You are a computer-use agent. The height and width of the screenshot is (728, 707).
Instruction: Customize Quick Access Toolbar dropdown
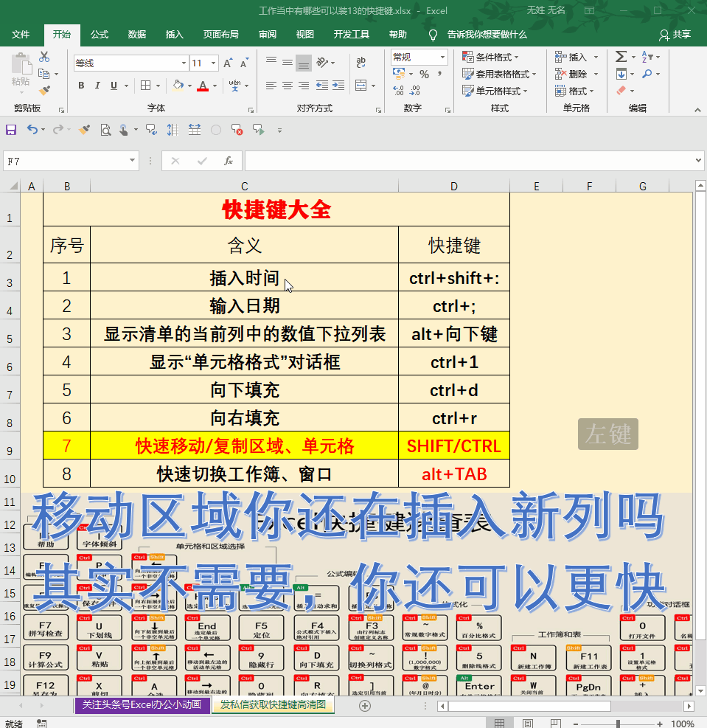click(279, 131)
